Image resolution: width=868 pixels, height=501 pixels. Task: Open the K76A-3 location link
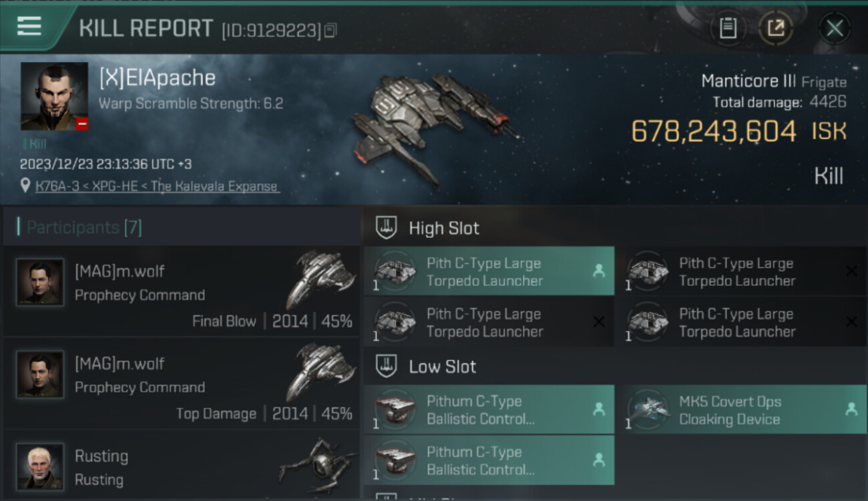pos(157,186)
